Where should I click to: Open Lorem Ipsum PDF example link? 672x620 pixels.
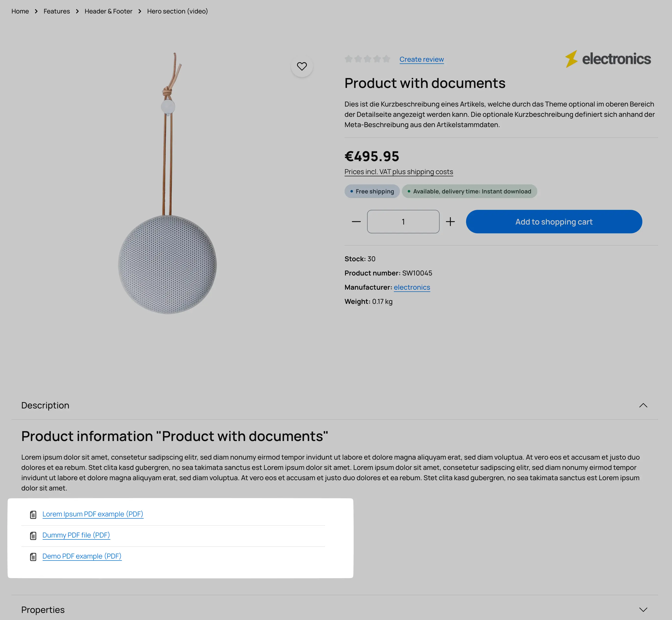pyautogui.click(x=93, y=514)
